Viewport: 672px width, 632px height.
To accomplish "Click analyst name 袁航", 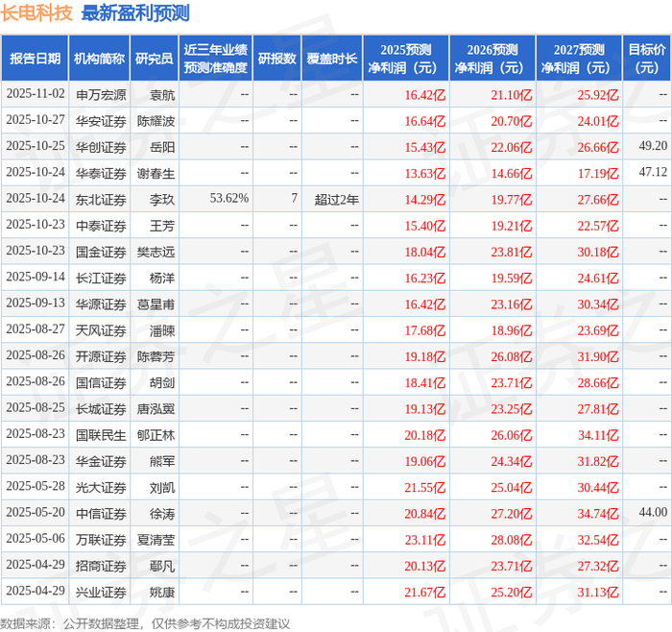I will 162,95.
